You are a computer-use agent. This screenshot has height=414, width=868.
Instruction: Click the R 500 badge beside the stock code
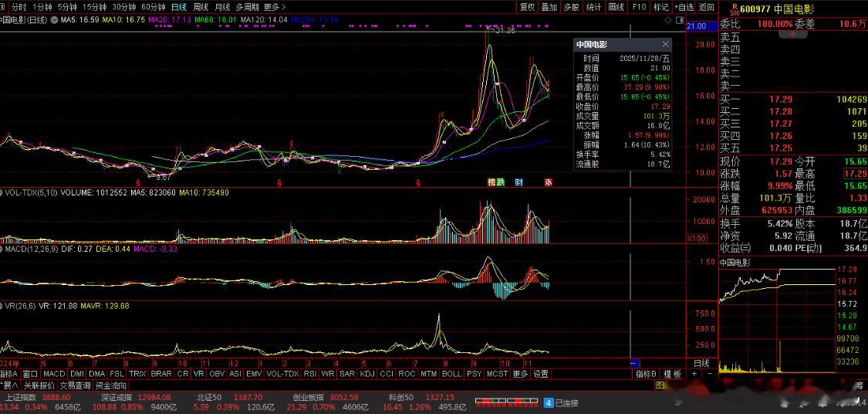tap(734, 8)
